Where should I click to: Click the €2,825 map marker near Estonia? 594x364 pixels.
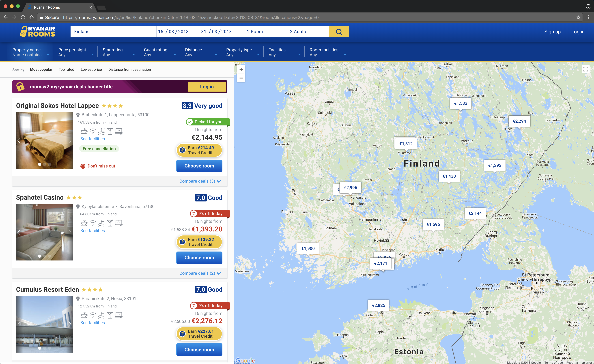pyautogui.click(x=379, y=305)
